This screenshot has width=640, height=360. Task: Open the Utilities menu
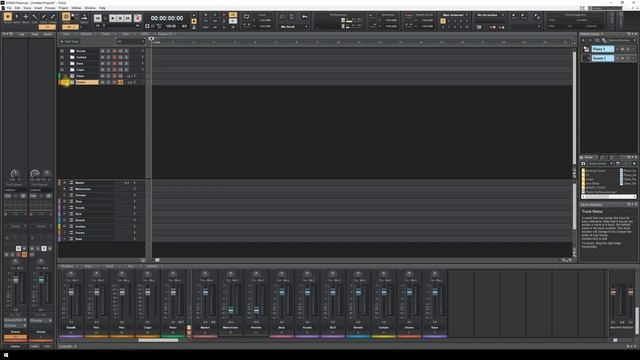76,8
